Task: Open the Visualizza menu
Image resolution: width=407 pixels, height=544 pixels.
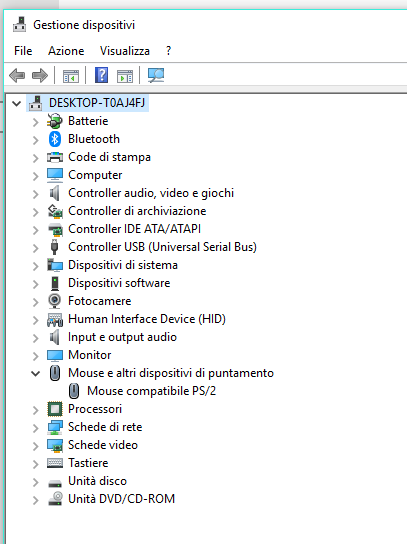Action: pyautogui.click(x=125, y=51)
